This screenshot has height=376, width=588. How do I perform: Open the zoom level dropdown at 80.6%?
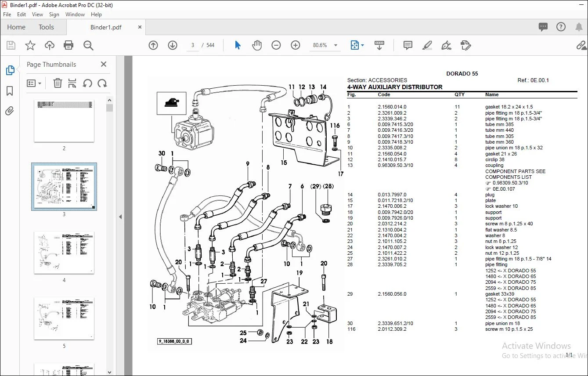click(325, 45)
